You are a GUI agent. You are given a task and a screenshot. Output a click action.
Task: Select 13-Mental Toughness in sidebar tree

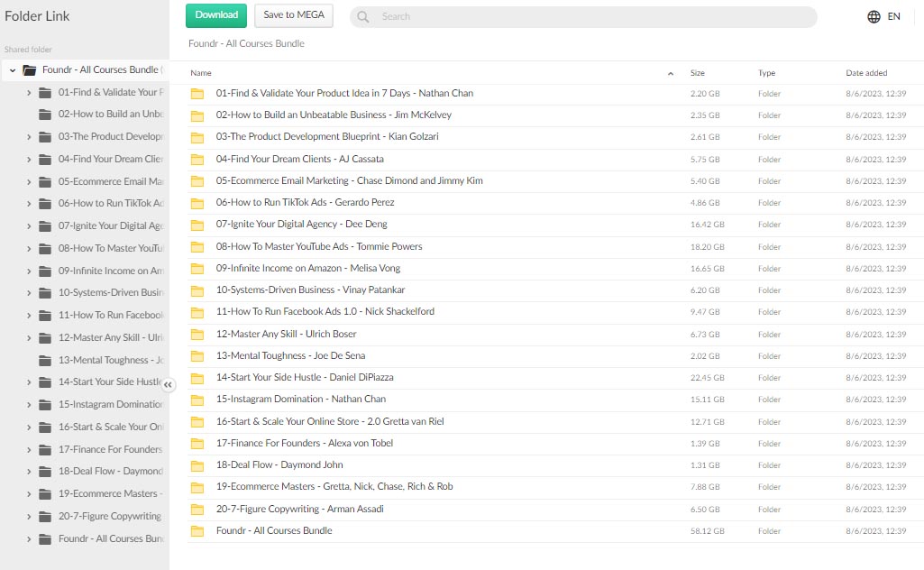112,360
